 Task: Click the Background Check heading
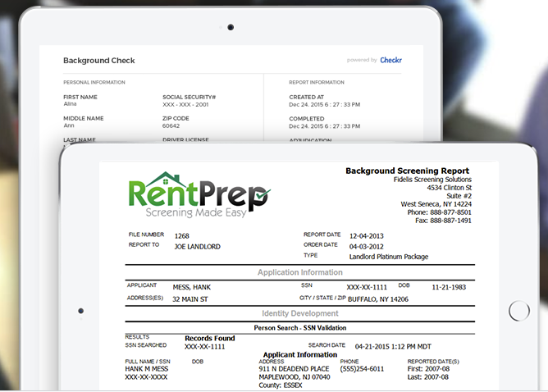(99, 61)
